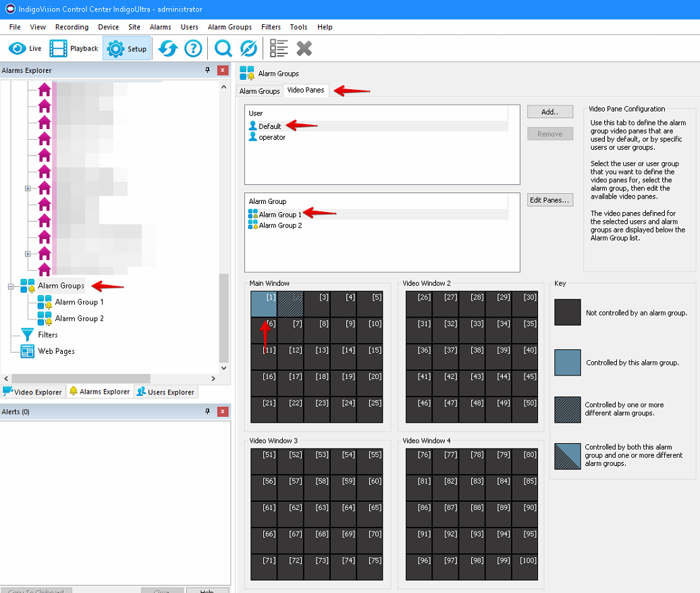Click the gray X Delete icon
This screenshot has width=700, height=593.
(304, 48)
